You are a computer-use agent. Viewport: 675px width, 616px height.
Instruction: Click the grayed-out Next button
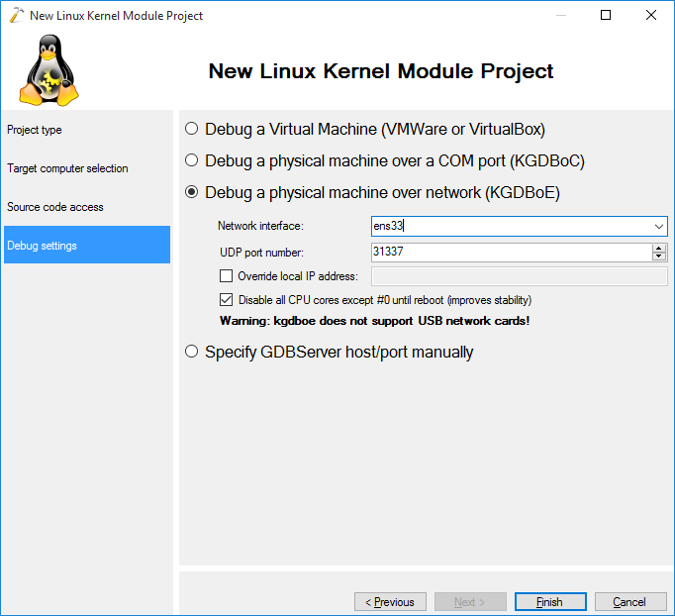470,602
